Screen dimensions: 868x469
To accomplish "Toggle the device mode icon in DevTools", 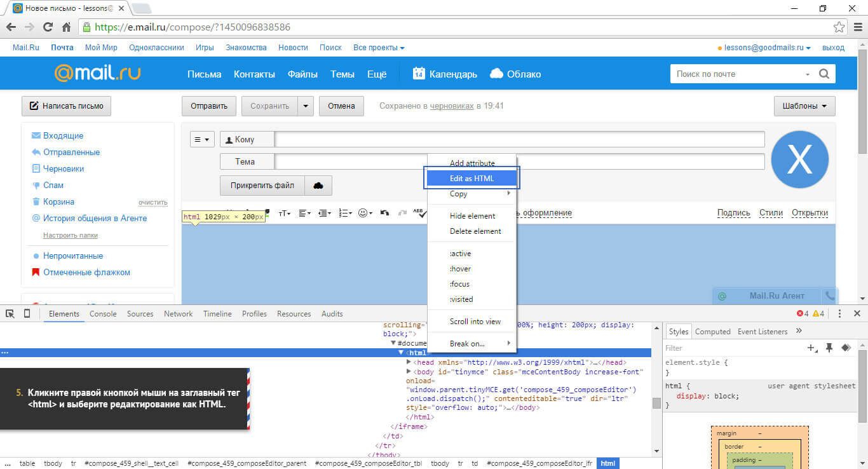I will pyautogui.click(x=27, y=314).
